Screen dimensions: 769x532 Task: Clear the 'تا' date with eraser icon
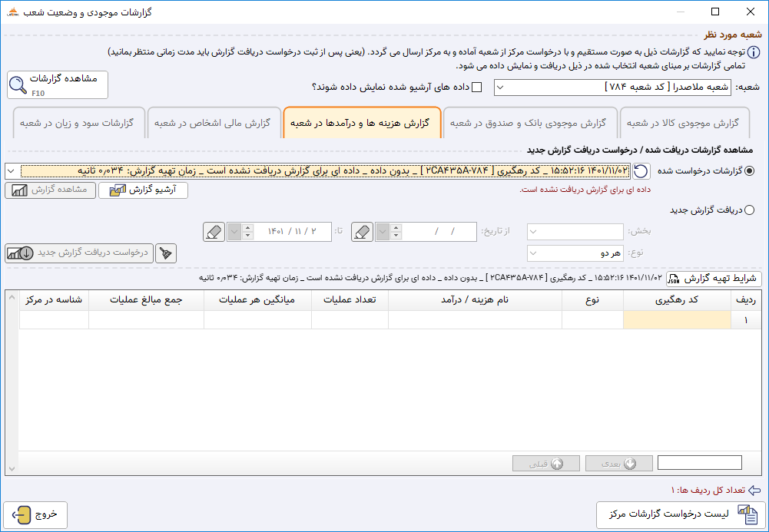(214, 232)
